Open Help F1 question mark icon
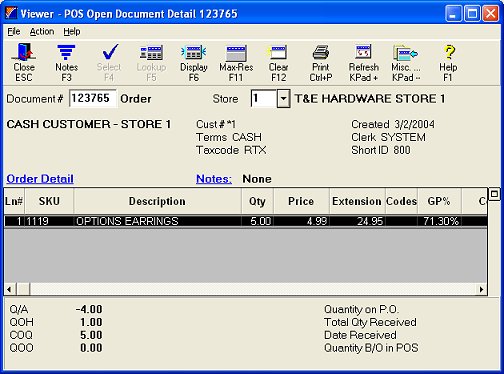 coord(448,63)
